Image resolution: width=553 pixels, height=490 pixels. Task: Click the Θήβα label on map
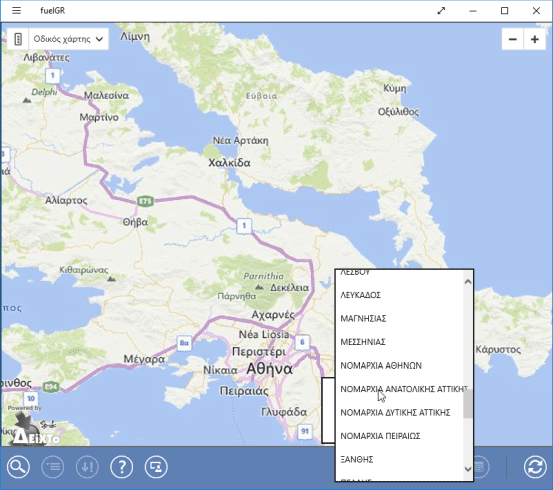coord(135,222)
